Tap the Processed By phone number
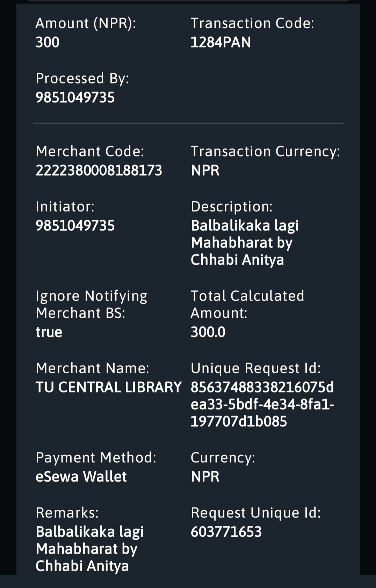This screenshot has width=376, height=588. click(x=75, y=97)
